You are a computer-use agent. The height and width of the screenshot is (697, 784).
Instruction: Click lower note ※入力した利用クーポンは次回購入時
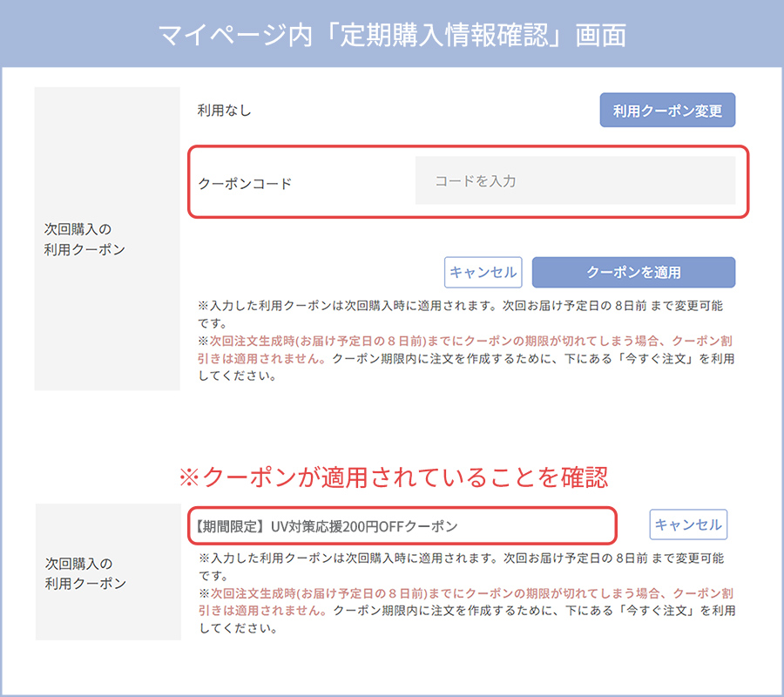click(461, 566)
